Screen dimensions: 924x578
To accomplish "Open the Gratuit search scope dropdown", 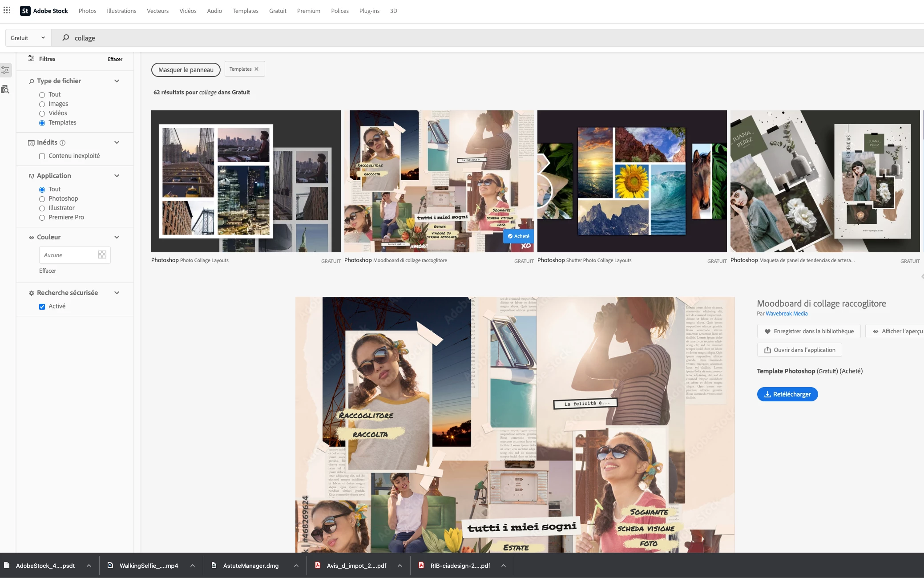I will (28, 38).
